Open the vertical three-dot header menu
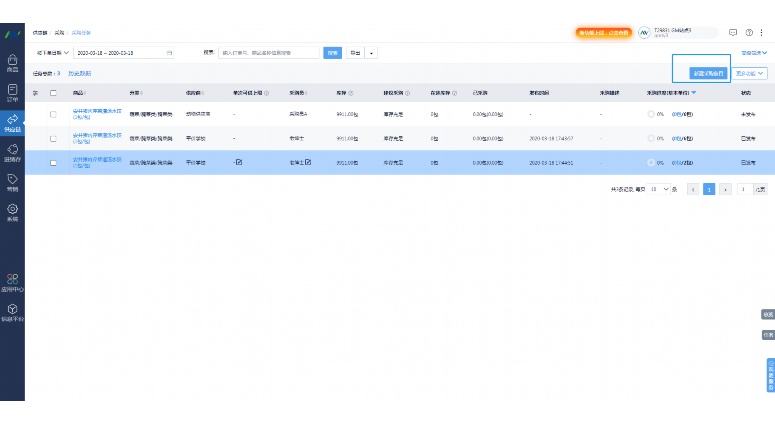Image resolution: width=775 pixels, height=424 pixels. point(761,33)
